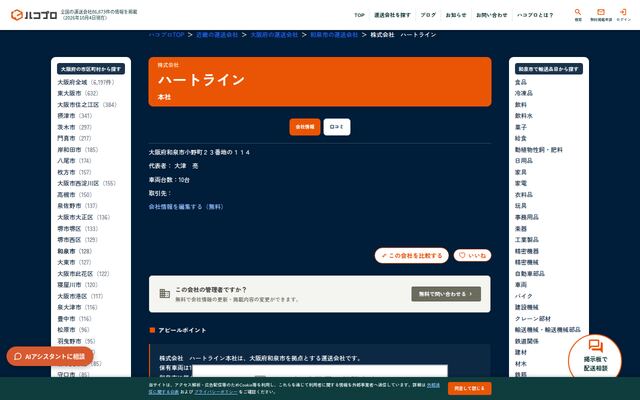Select 八尾市 (174) in the area list
The height and width of the screenshot is (400, 640).
tap(74, 161)
